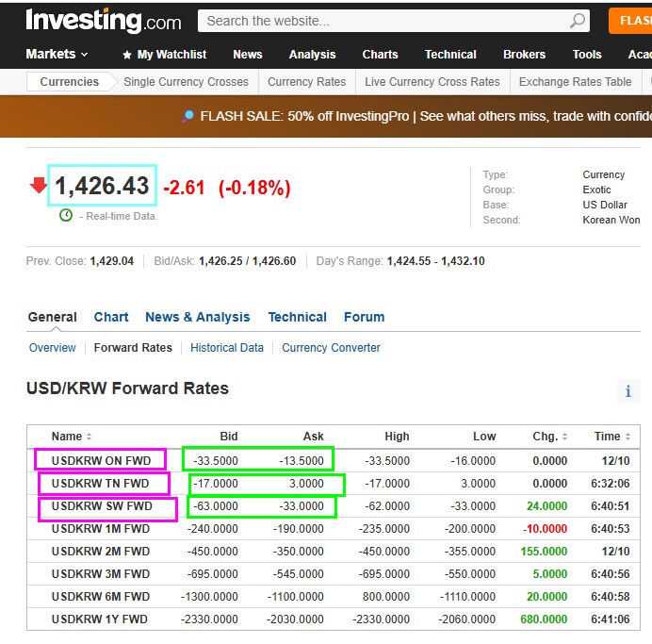Viewport: 652px width, 644px height.
Task: Click the info icon beside Forward Rates heading
Action: [x=628, y=391]
